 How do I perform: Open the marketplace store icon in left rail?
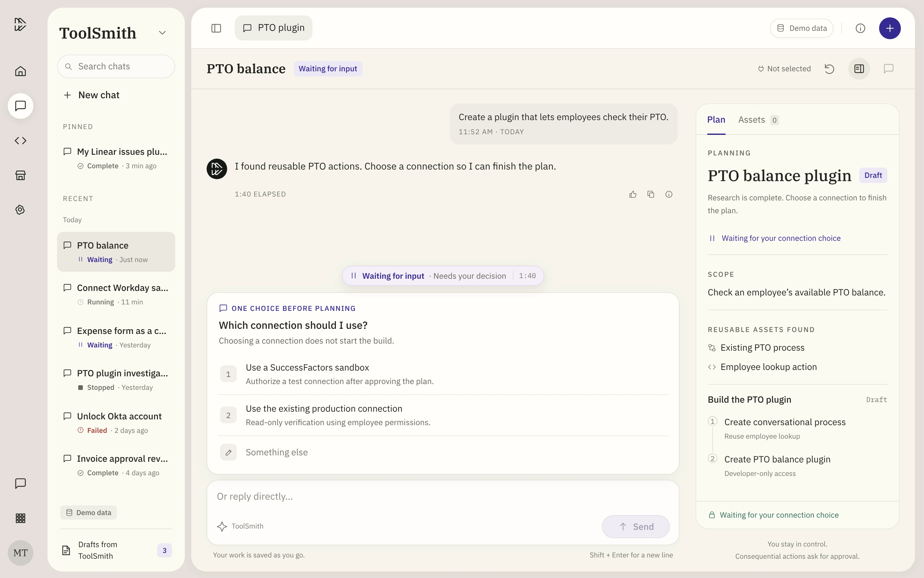pyautogui.click(x=20, y=175)
